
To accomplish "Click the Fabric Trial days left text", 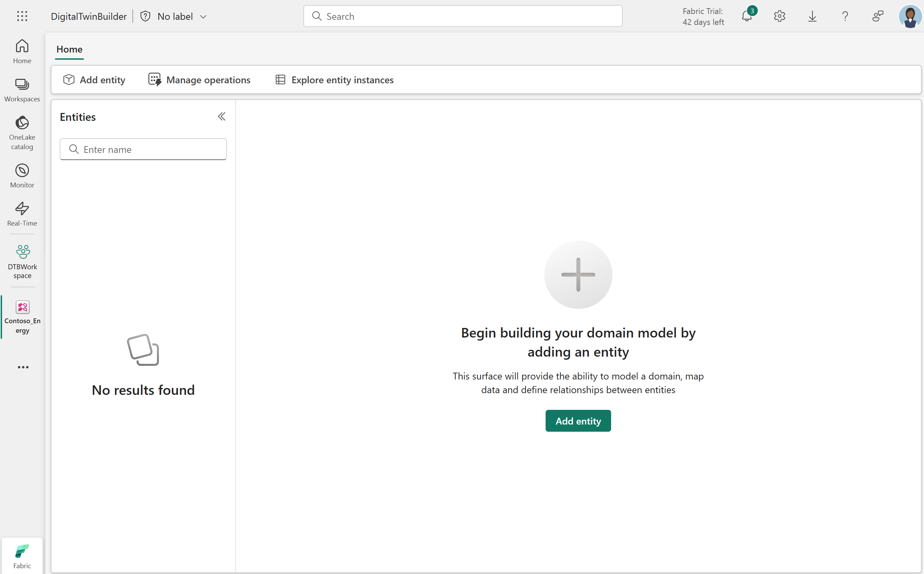I will click(x=703, y=16).
